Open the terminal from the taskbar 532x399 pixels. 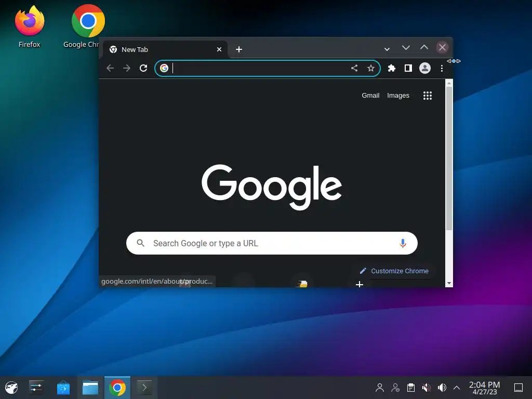point(144,388)
